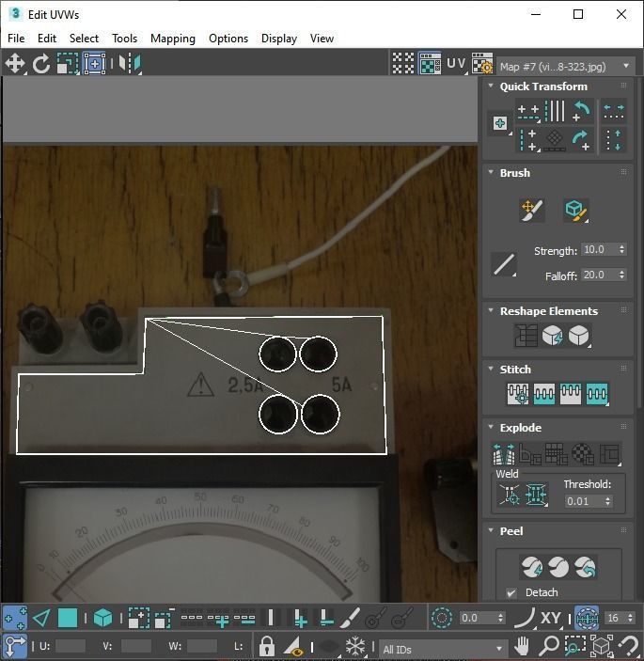Open the Map #7 texture dropdown
This screenshot has width=644, height=661.
pyautogui.click(x=566, y=67)
